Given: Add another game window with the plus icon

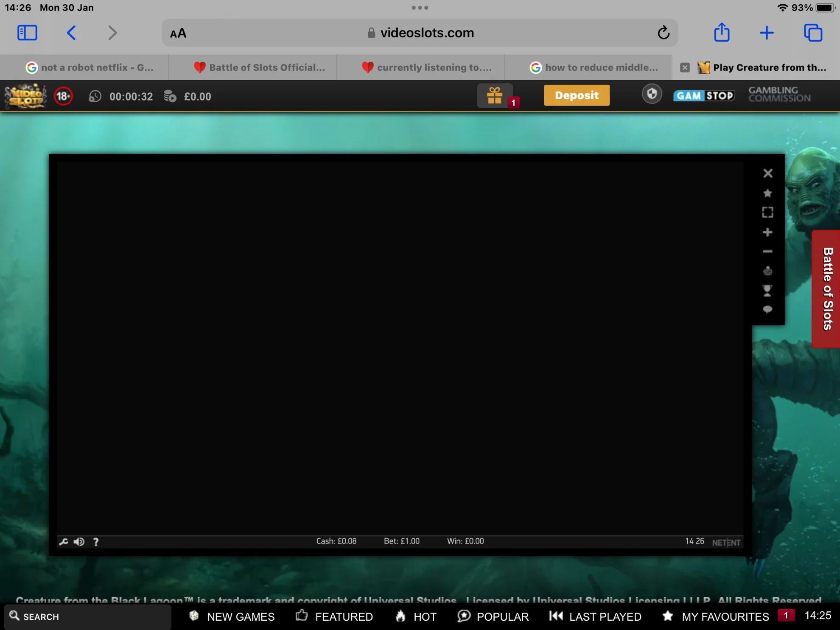Looking at the screenshot, I should (767, 232).
